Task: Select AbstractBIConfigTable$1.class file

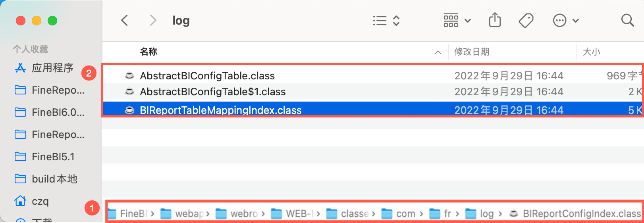Action: pyautogui.click(x=213, y=92)
